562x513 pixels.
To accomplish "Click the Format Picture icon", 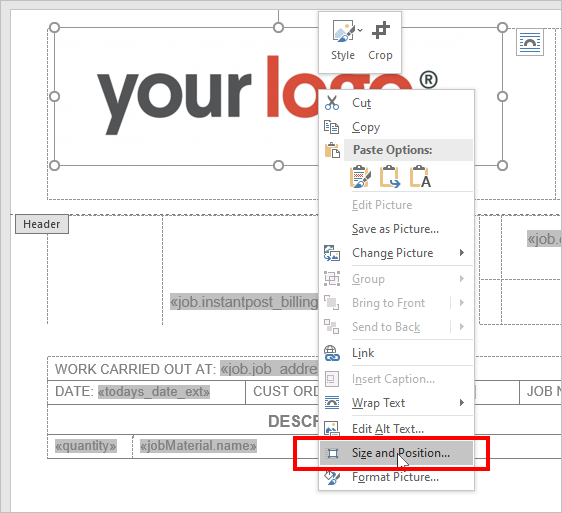I will (332, 477).
